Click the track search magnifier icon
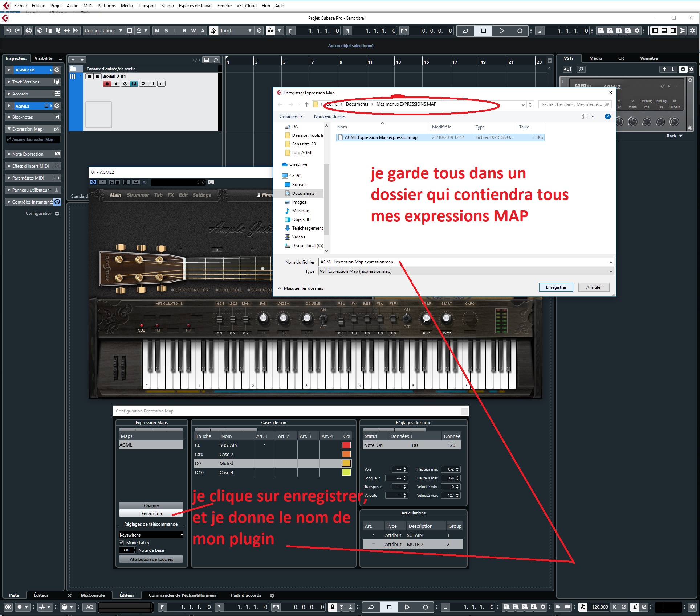Viewport: 700px width, 616px height. [216, 60]
